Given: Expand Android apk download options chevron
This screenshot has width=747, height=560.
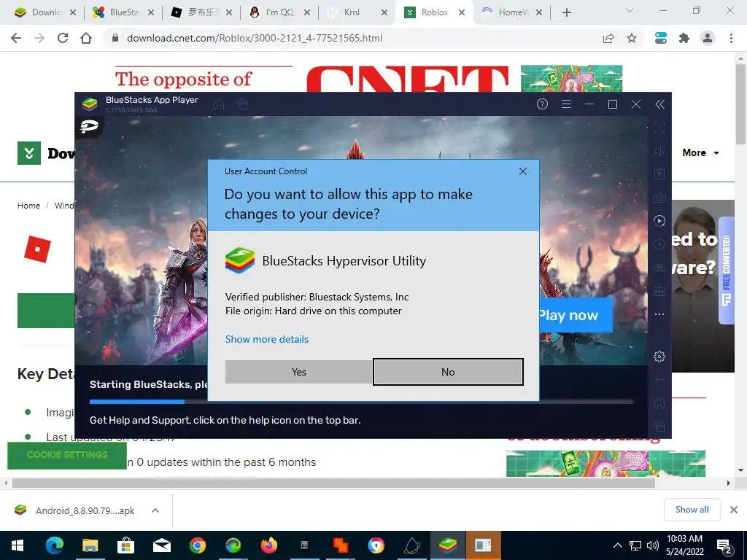Looking at the screenshot, I should 155,510.
